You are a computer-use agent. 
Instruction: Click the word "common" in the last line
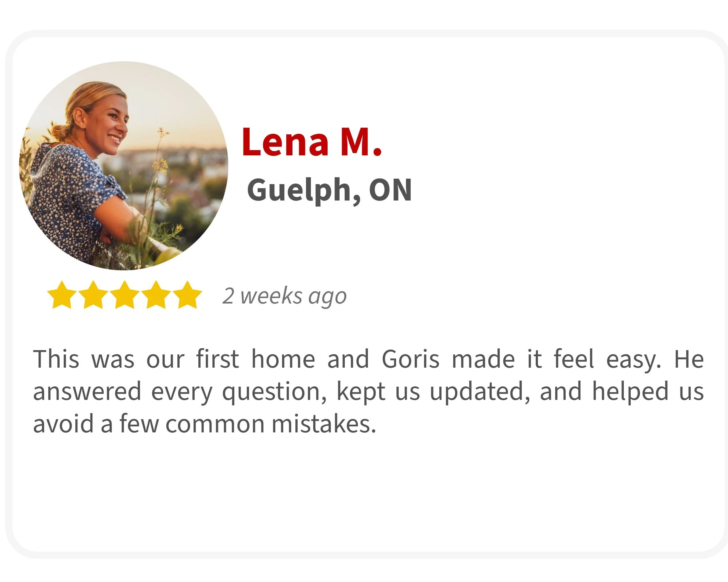click(215, 424)
